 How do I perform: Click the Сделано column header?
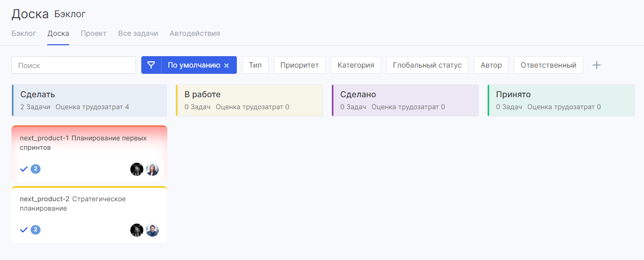[x=405, y=100]
